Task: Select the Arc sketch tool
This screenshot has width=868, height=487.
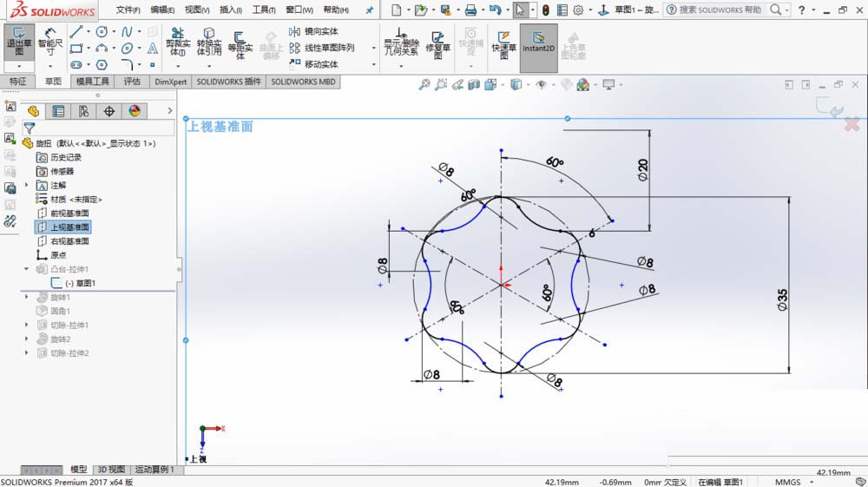Action: 102,48
